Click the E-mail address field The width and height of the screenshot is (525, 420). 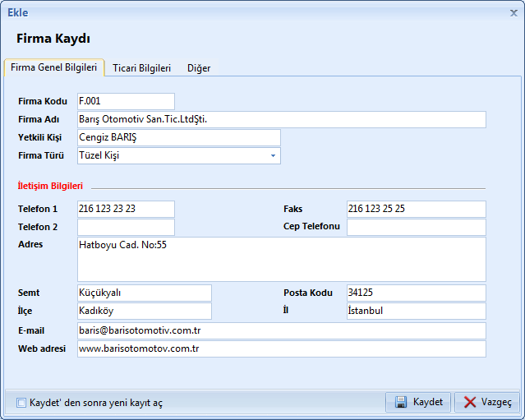pyautogui.click(x=281, y=330)
